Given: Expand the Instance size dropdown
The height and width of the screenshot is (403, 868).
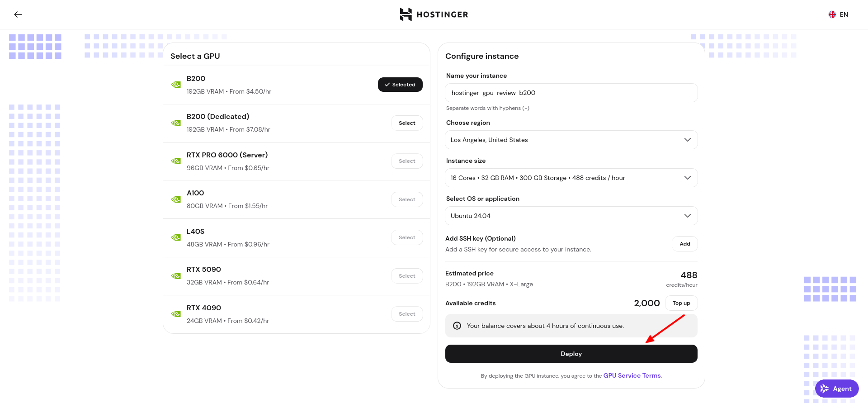Looking at the screenshot, I should click(571, 178).
